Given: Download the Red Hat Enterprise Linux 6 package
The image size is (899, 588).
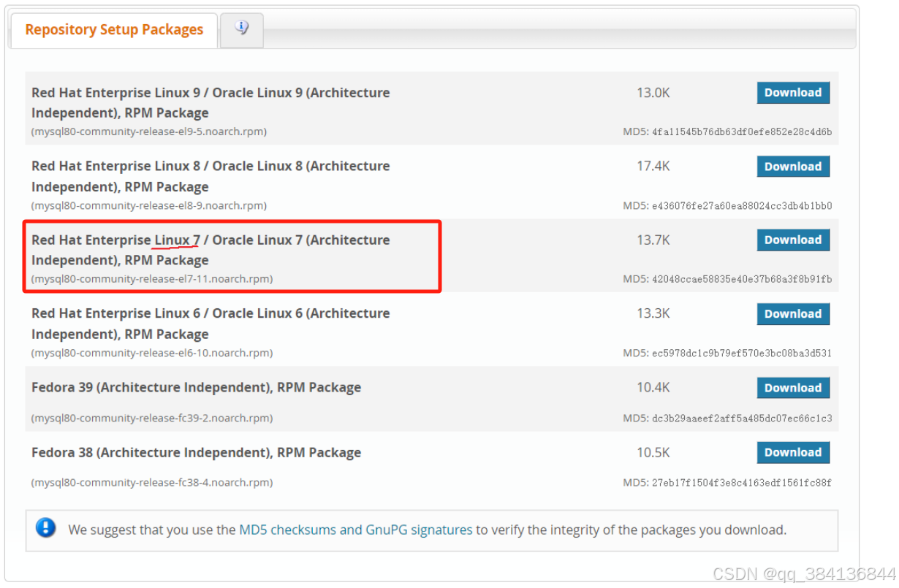Looking at the screenshot, I should coord(793,314).
